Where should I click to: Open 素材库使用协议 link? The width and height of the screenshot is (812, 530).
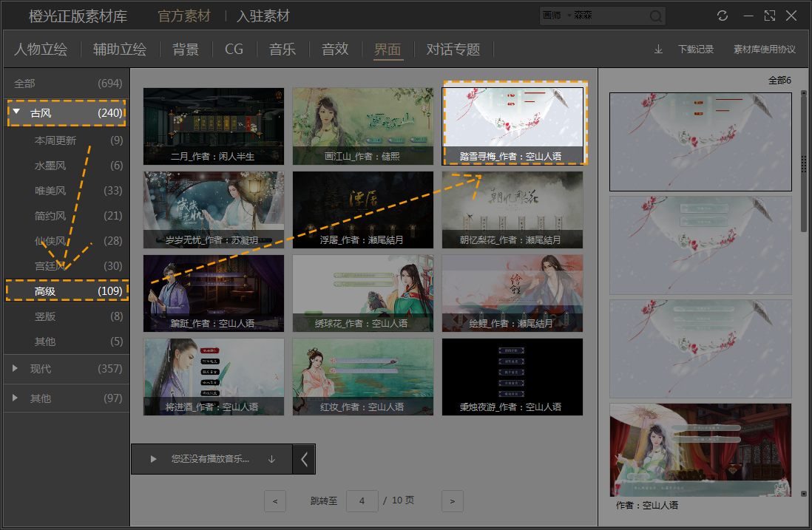tap(765, 50)
